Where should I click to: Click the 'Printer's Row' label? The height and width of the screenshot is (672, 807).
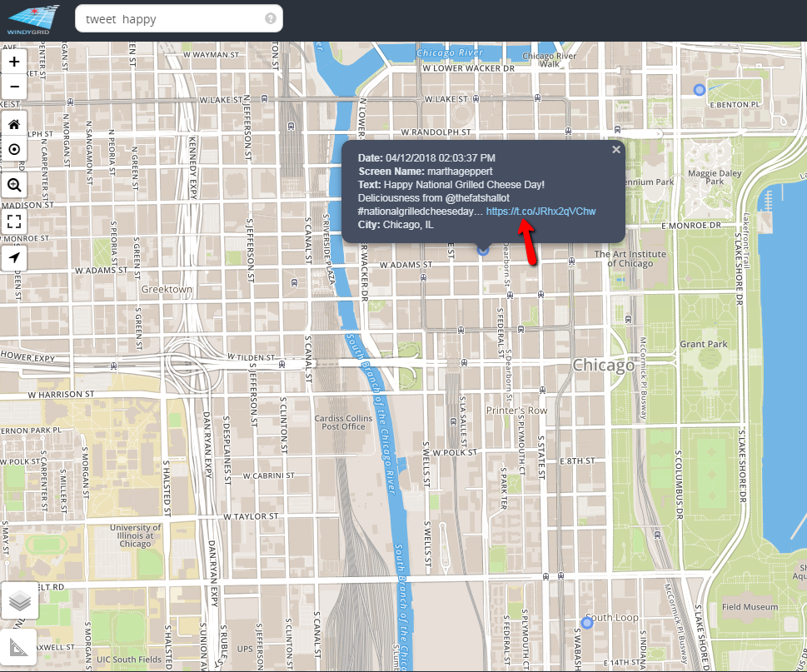click(516, 411)
